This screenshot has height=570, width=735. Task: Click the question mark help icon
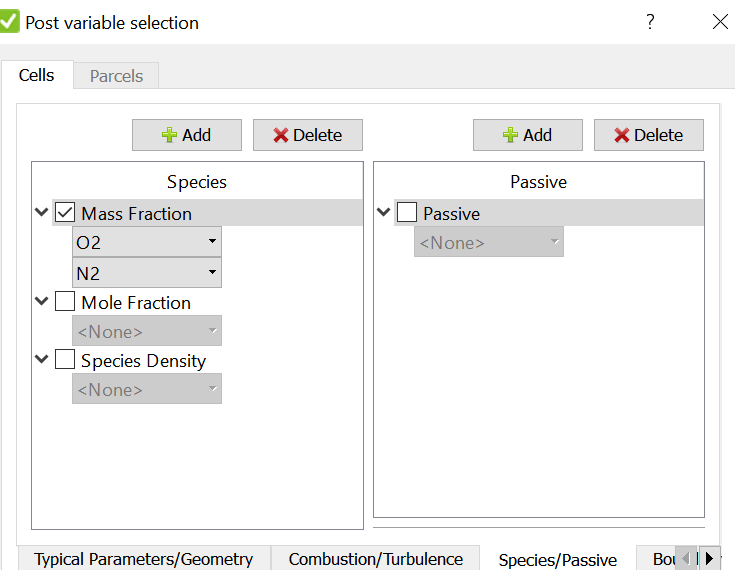[650, 22]
